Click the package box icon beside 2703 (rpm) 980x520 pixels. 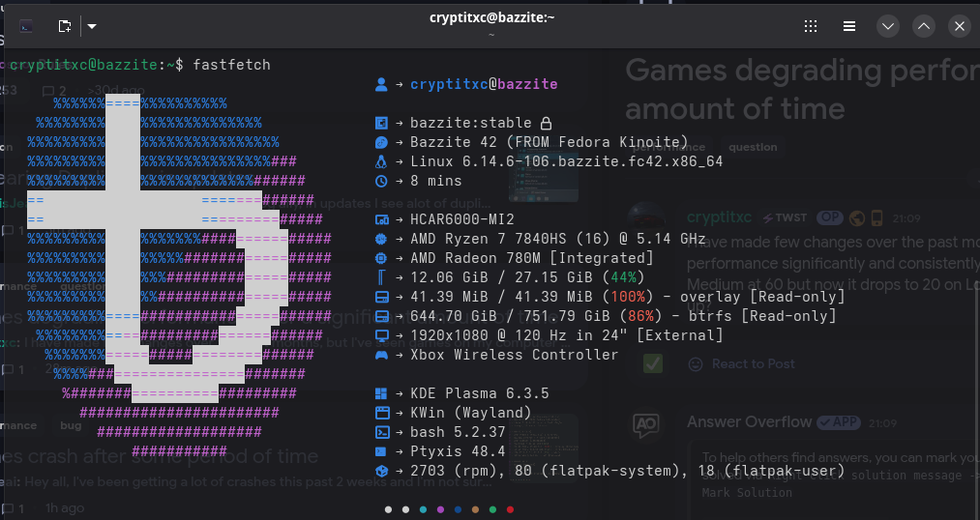(x=381, y=472)
